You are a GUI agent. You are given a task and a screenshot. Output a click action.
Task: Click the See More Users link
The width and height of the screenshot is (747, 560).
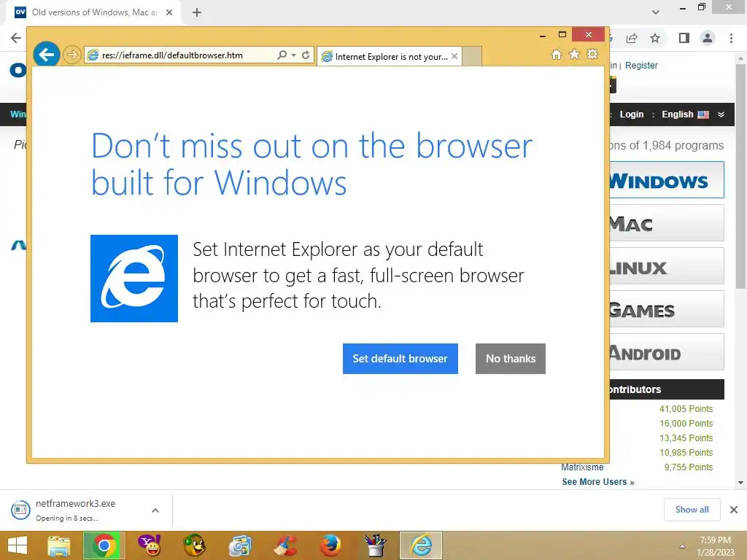coord(598,482)
